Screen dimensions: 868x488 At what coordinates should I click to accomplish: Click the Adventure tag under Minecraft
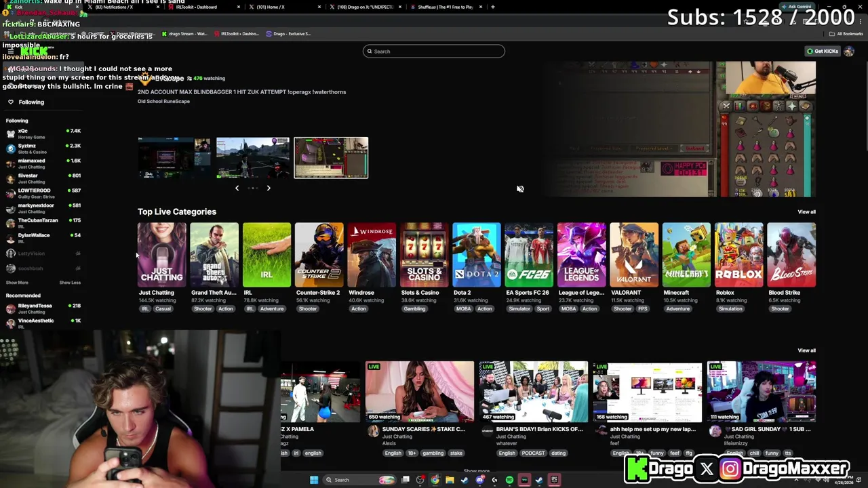(677, 309)
